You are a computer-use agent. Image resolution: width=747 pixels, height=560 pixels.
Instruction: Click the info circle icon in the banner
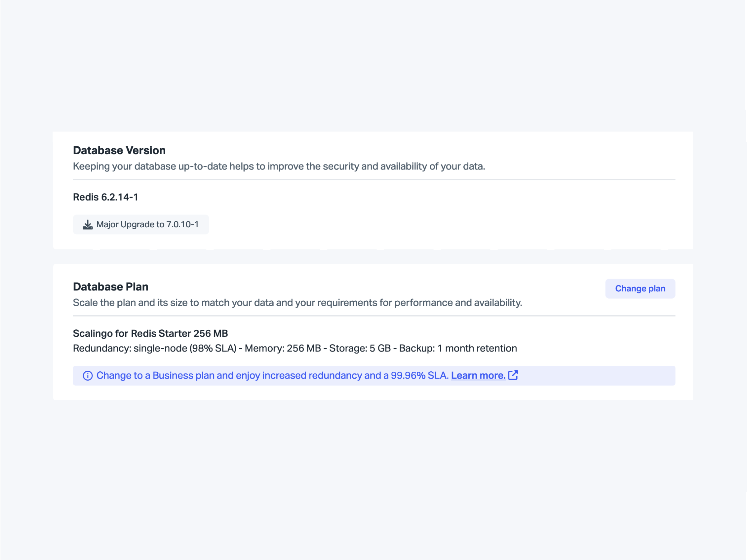[88, 375]
